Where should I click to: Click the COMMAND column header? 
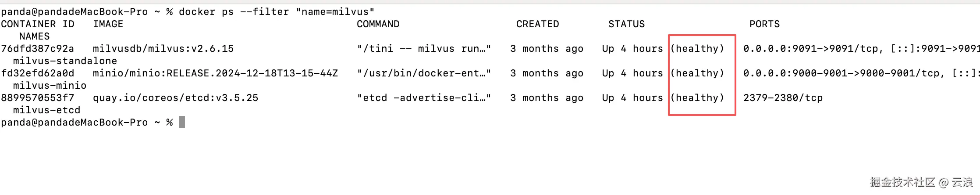[378, 24]
